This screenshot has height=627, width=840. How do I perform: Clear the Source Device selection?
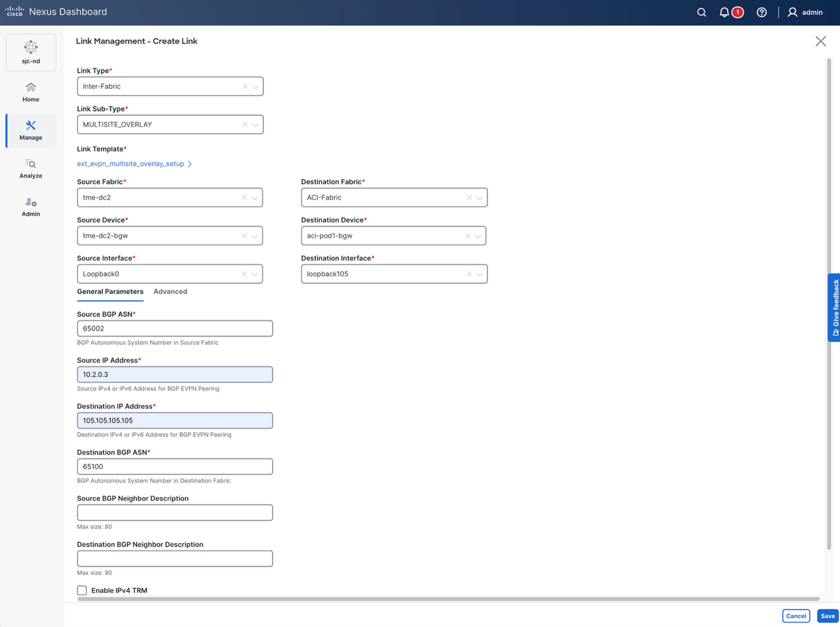click(244, 236)
